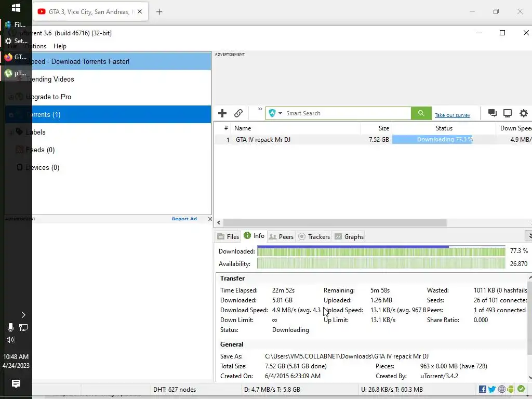
Task: Select Feeds (0) in sidebar
Action: [108, 150]
